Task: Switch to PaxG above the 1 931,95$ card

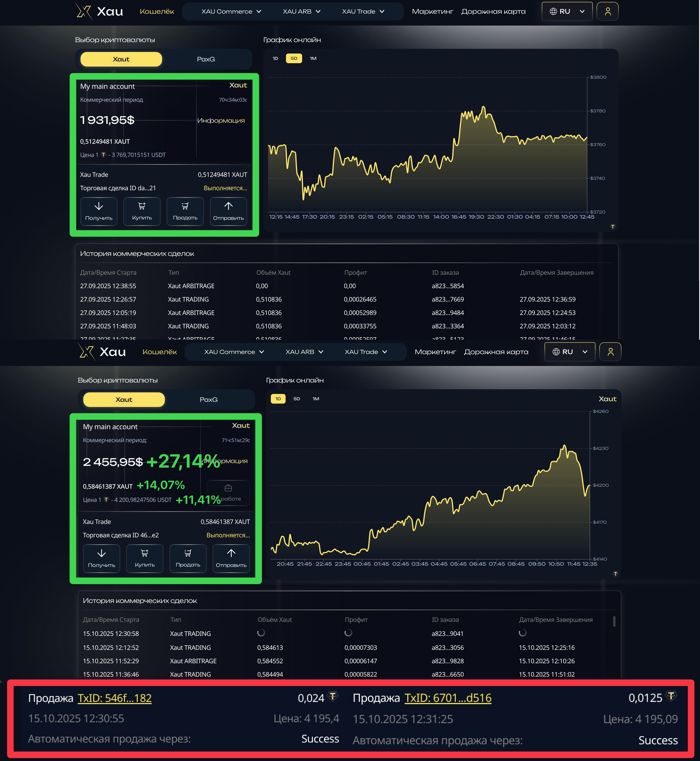Action: click(206, 59)
